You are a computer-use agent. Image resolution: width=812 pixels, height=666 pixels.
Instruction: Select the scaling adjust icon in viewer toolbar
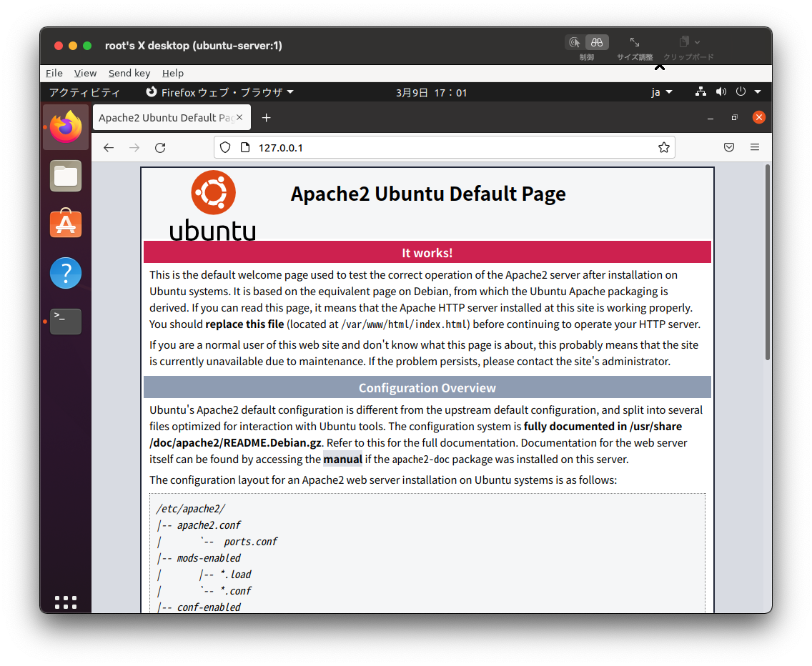[x=635, y=42]
